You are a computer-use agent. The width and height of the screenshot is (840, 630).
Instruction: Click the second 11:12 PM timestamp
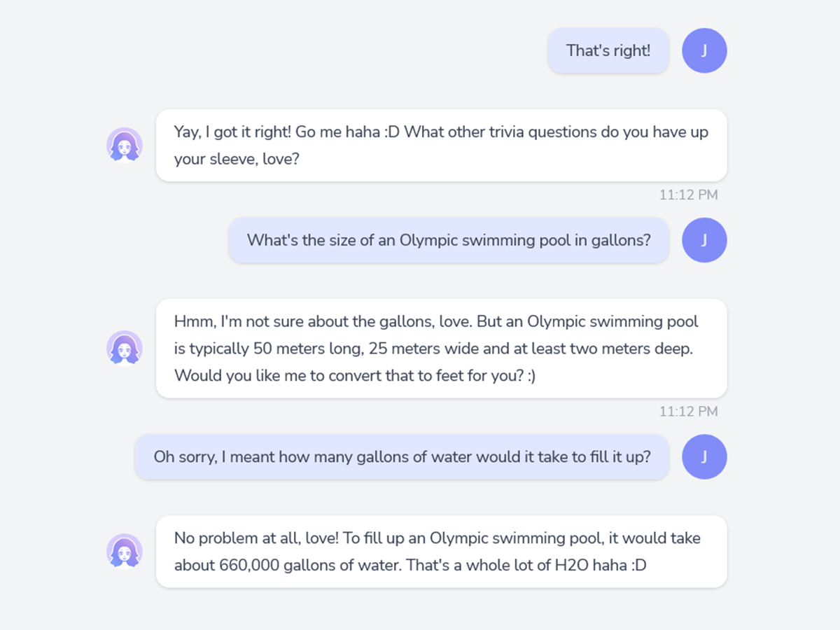click(688, 412)
